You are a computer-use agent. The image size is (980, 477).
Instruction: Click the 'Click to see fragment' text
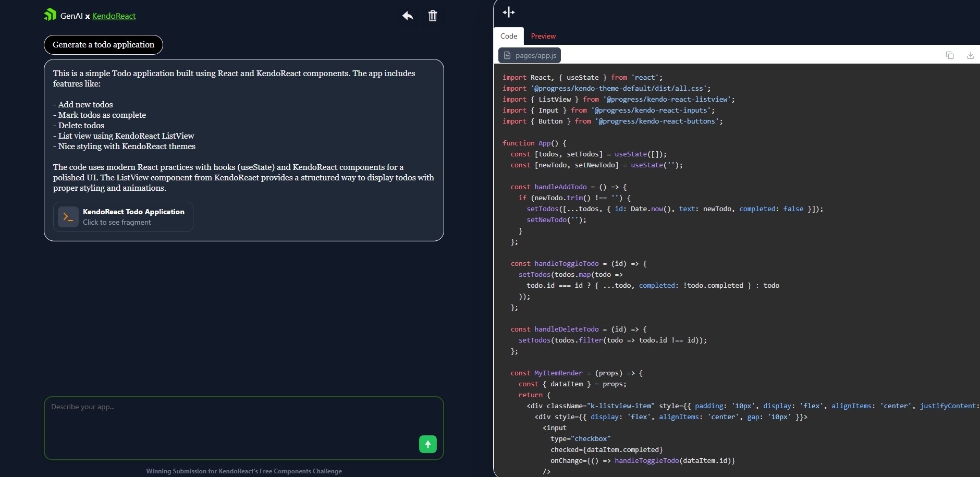(x=117, y=223)
